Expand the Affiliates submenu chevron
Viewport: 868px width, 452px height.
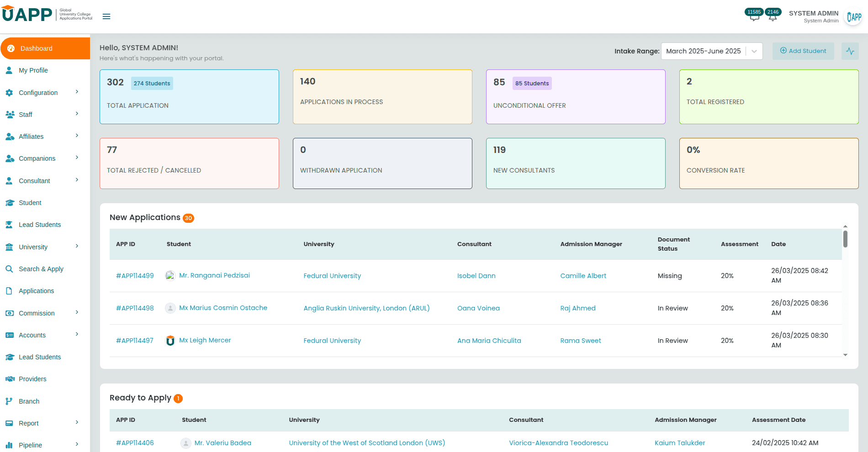(x=77, y=136)
